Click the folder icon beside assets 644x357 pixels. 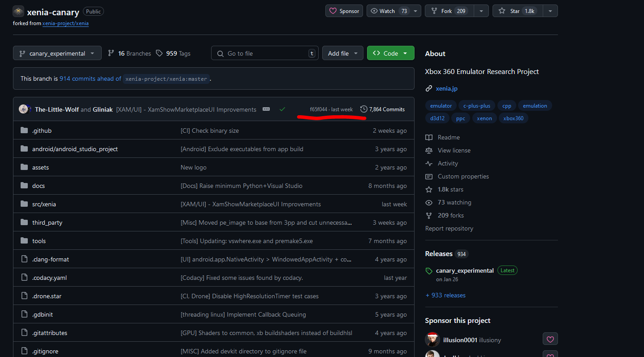pos(24,167)
